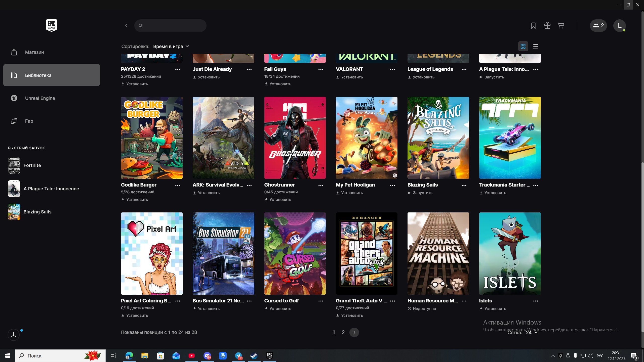Switch library to list view
Screen dimensions: 644x362
click(535, 46)
